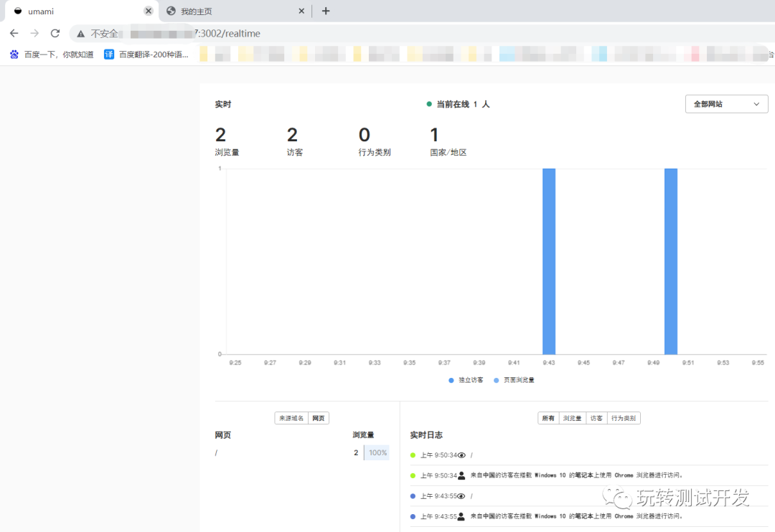Click eye icon on 9:50:34 log entry
The image size is (775, 532).
(462, 455)
